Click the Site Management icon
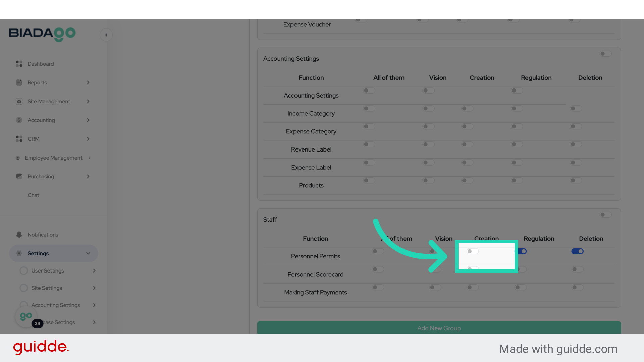Screen dimensions: 644x362 click(x=19, y=101)
